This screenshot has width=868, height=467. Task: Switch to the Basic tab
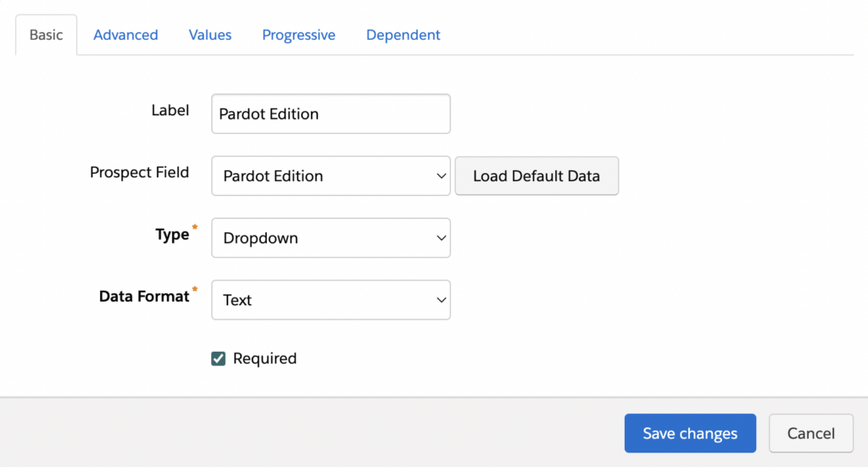pyautogui.click(x=46, y=35)
